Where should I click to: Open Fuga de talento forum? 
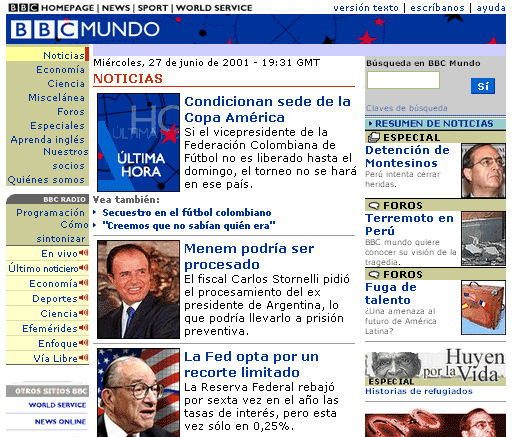tap(391, 293)
